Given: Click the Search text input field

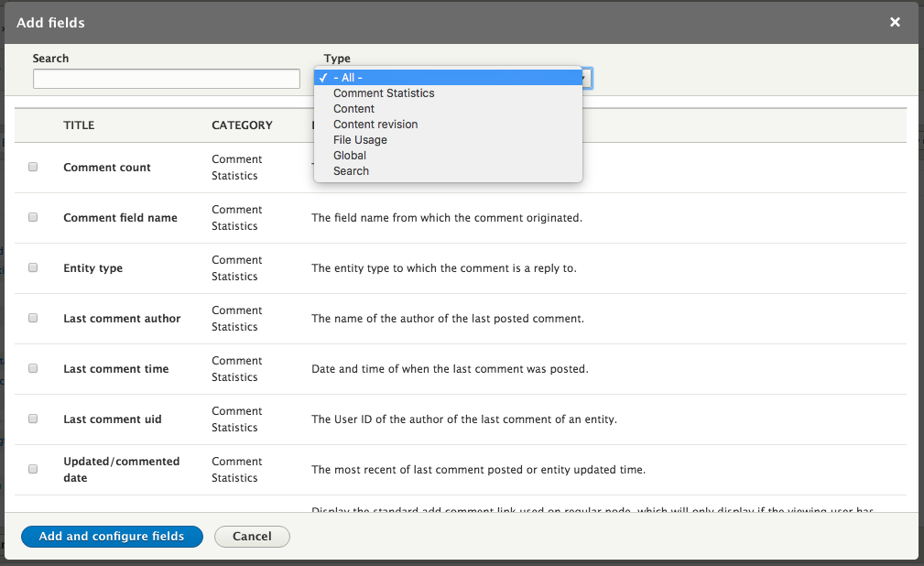Looking at the screenshot, I should click(x=167, y=80).
